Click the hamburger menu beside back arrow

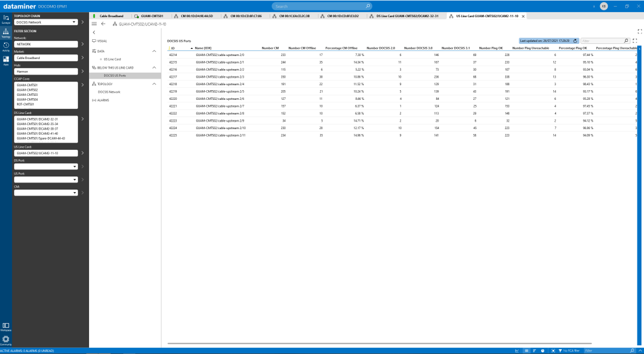point(94,24)
